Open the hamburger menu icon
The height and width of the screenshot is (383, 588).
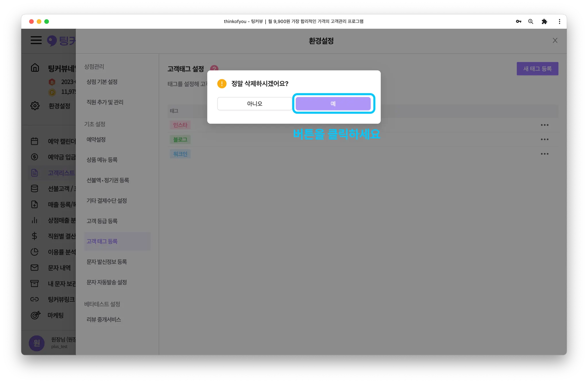36,40
